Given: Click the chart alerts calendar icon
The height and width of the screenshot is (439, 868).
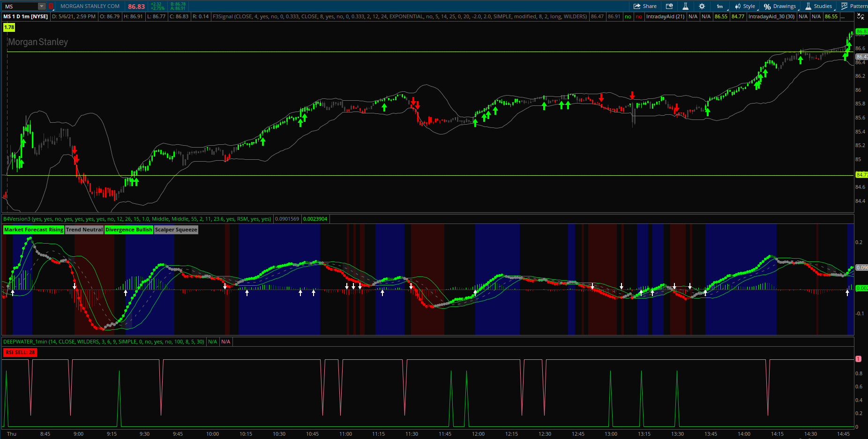Looking at the screenshot, I should [x=669, y=6].
